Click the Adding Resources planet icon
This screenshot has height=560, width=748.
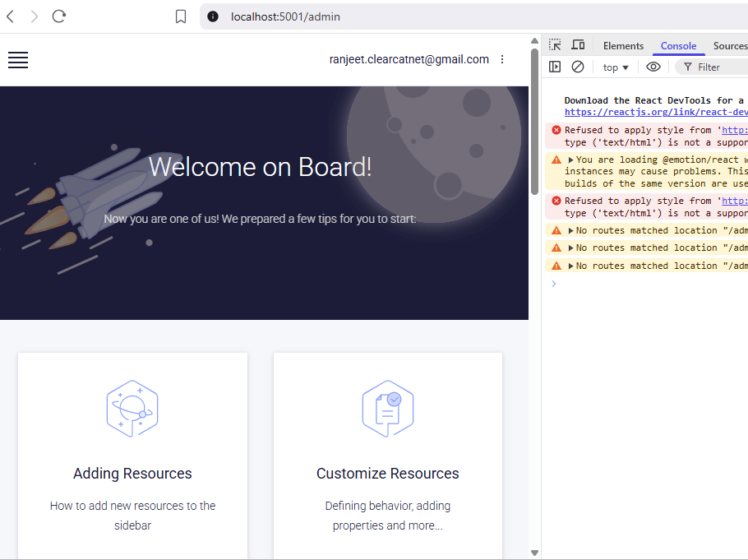(132, 409)
